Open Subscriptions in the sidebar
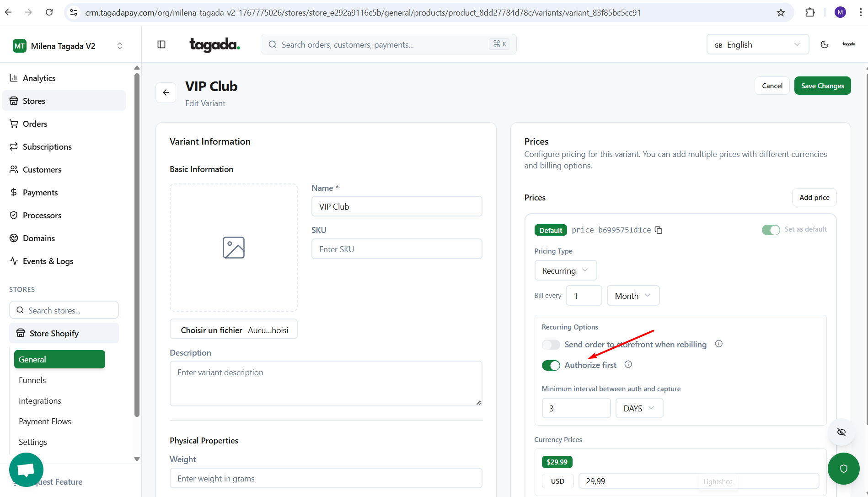 pyautogui.click(x=47, y=146)
